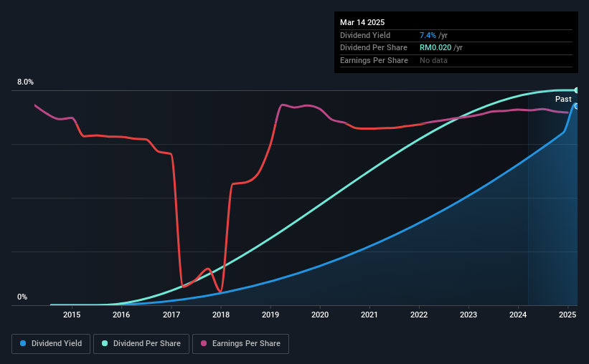
Task: Click the teal Dividend Per Share legend dot
Action: (105, 343)
